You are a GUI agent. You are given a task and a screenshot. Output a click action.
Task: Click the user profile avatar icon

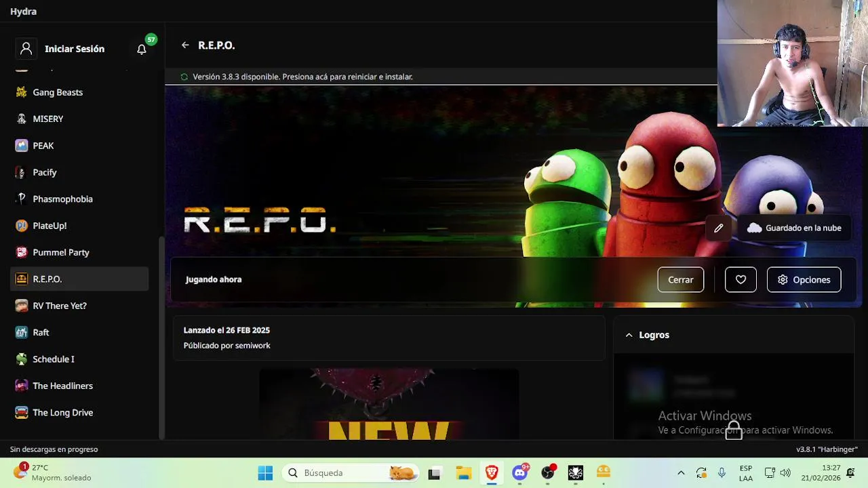coord(26,49)
